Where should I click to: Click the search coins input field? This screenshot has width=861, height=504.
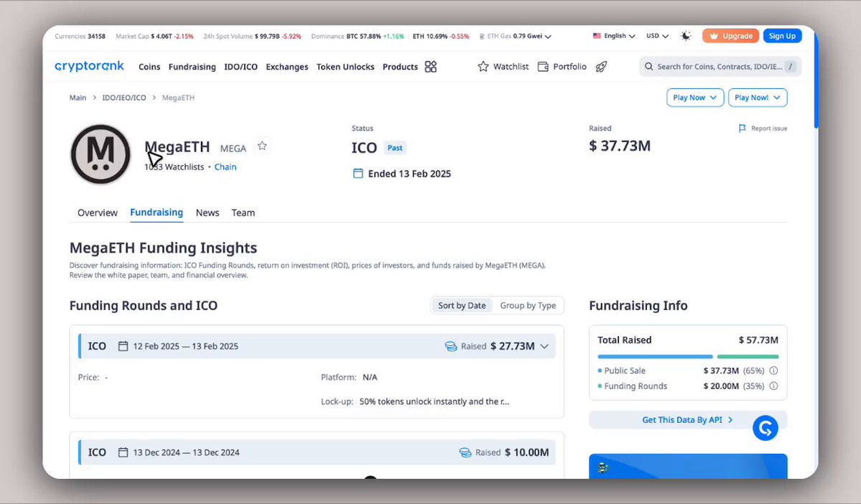click(720, 67)
